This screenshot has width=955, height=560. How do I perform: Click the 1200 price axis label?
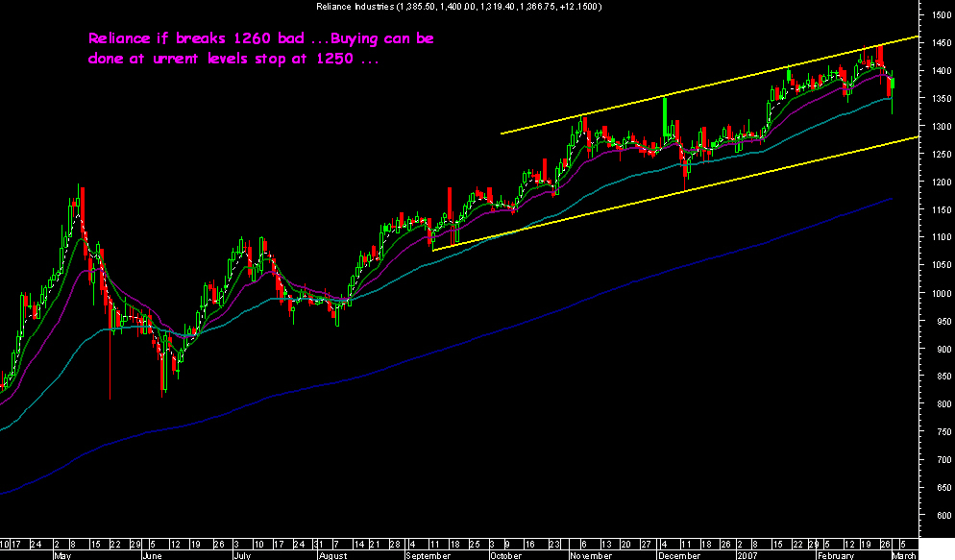tap(942, 182)
